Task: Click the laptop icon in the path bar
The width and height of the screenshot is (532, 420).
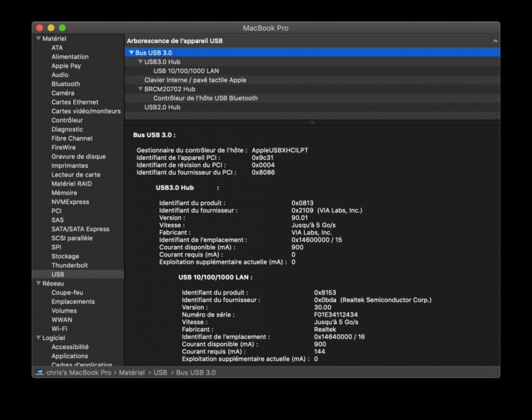Action: point(40,372)
